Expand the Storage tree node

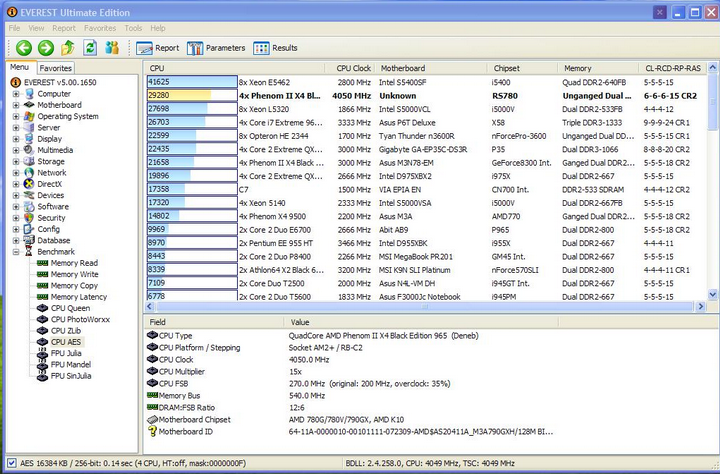[x=16, y=161]
